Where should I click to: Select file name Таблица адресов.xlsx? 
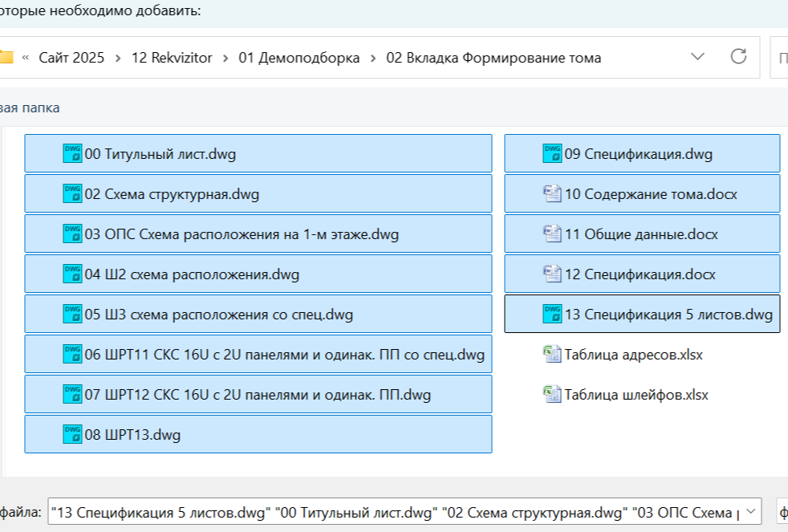click(x=633, y=355)
